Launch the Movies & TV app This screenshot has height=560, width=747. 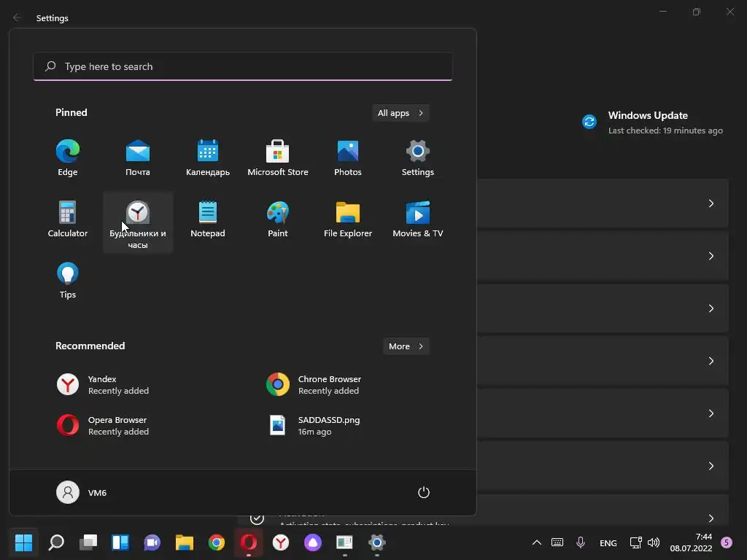coord(418,219)
